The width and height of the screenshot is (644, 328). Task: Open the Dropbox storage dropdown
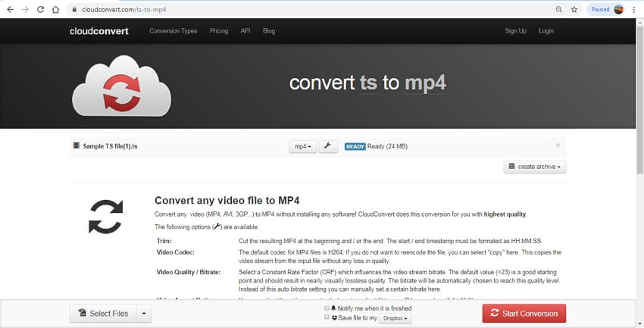click(x=395, y=318)
